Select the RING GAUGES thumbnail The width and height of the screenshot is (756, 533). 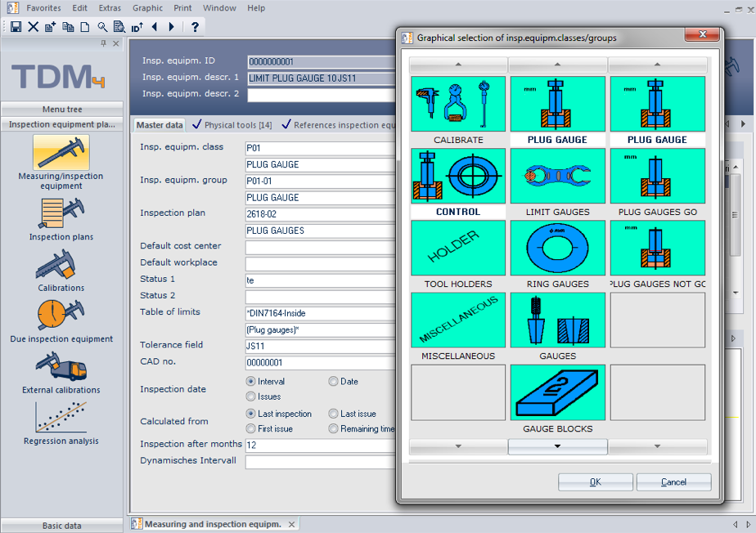pyautogui.click(x=557, y=248)
